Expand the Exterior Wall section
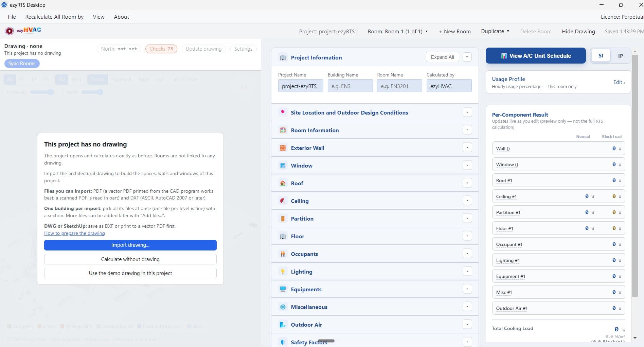The height and width of the screenshot is (347, 644). 467,148
